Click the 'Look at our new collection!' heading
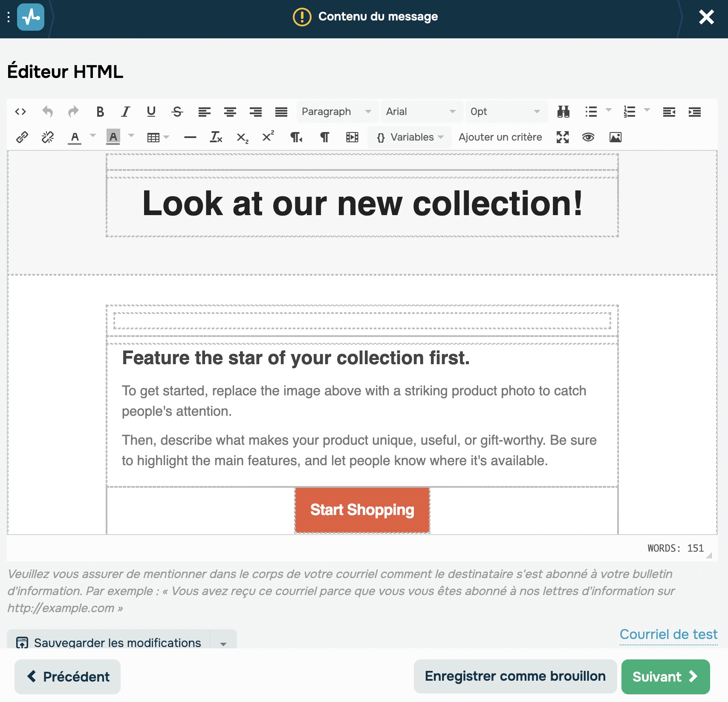Screen dimensions: 728x702 (362, 204)
